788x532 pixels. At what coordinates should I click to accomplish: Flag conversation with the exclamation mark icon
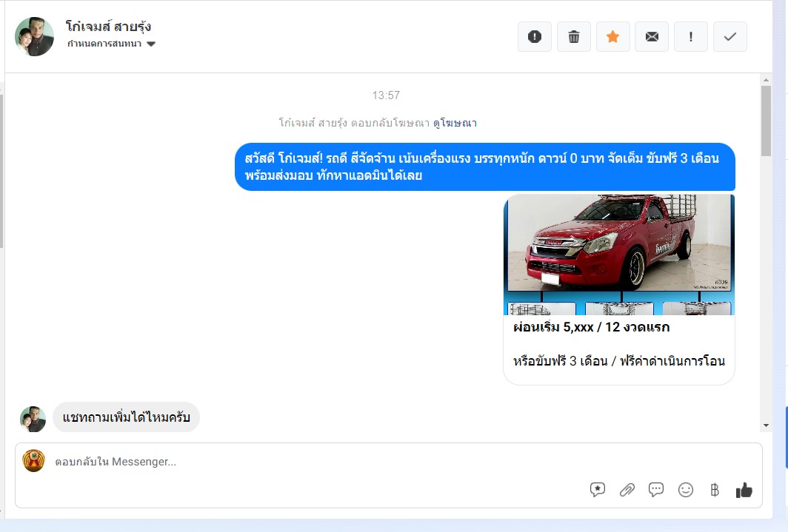pyautogui.click(x=691, y=37)
